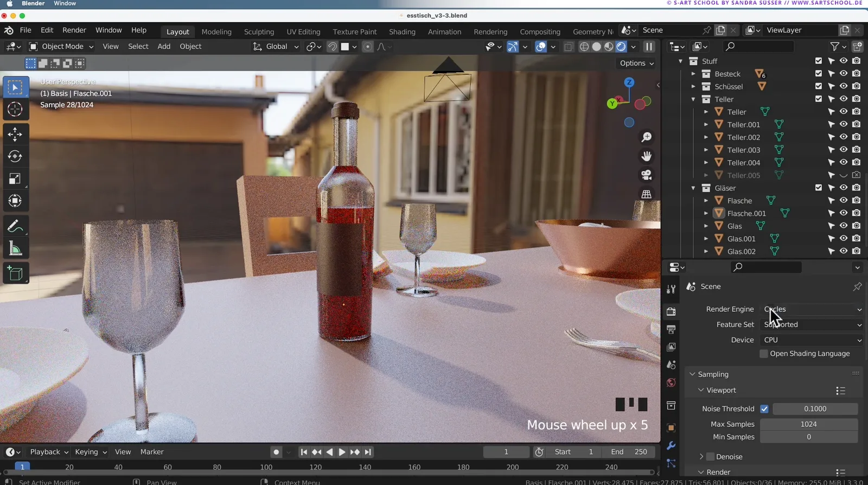Open the Output properties tab icon
This screenshot has height=485, width=868.
click(671, 329)
